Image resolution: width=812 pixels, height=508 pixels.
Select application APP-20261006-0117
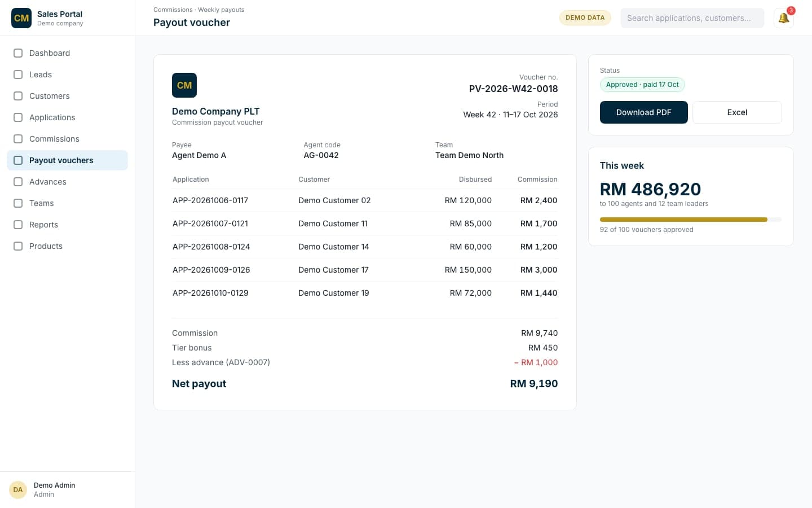point(210,200)
